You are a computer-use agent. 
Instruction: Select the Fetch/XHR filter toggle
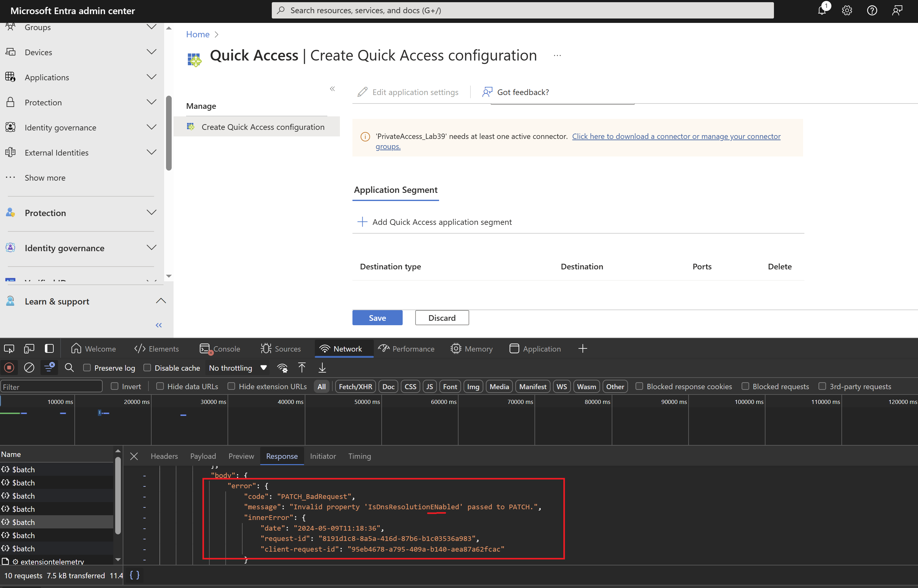[355, 387]
